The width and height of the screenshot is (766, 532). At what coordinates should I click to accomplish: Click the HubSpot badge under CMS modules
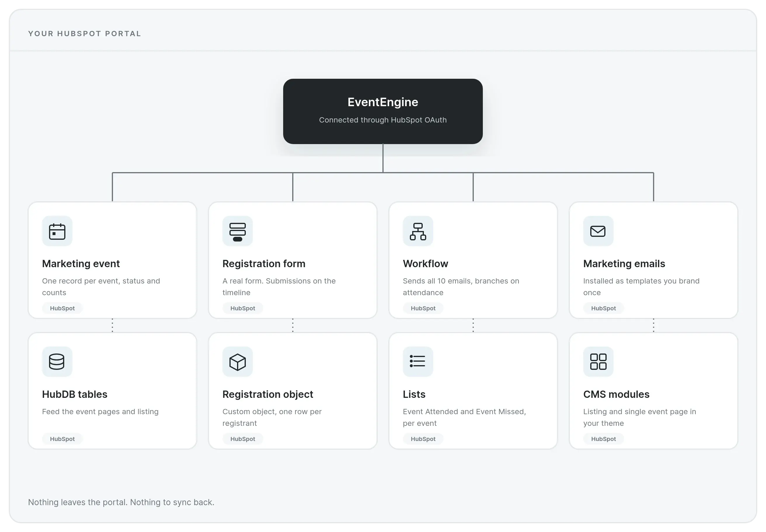click(x=603, y=439)
